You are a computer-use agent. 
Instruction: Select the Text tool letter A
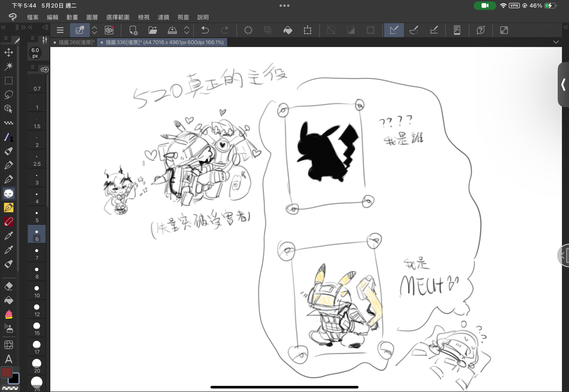coord(9,359)
